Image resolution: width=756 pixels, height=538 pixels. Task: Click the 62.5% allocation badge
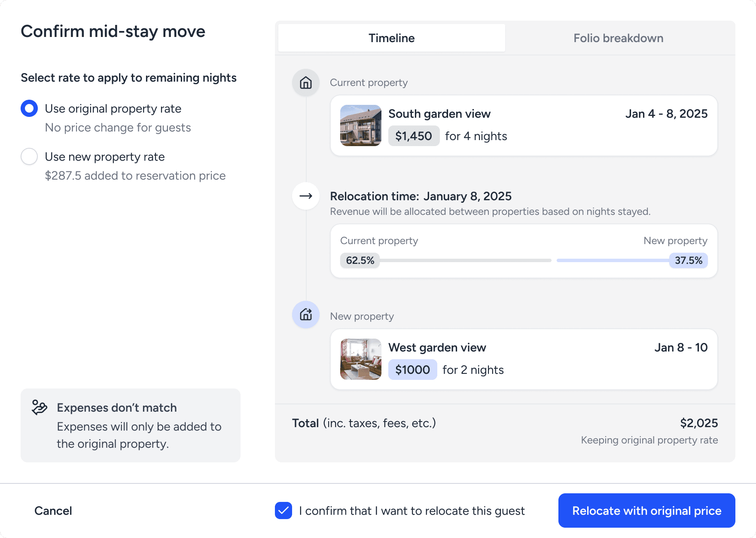coord(360,260)
